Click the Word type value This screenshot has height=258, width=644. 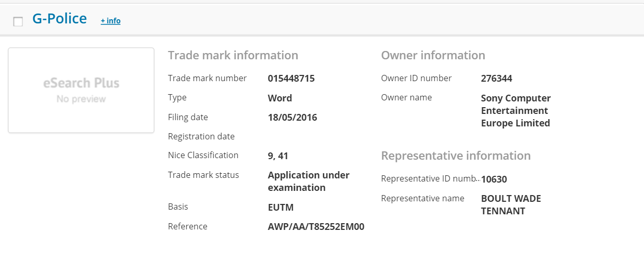(x=280, y=98)
